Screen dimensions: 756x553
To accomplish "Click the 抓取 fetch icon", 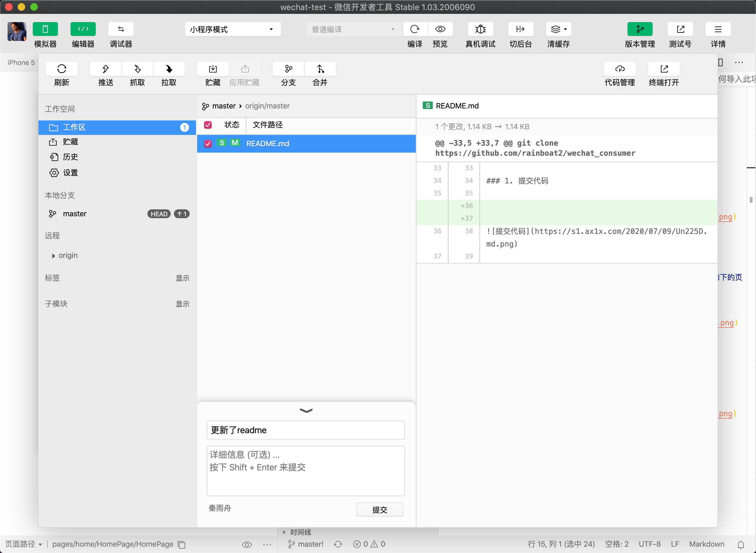I will [x=137, y=69].
